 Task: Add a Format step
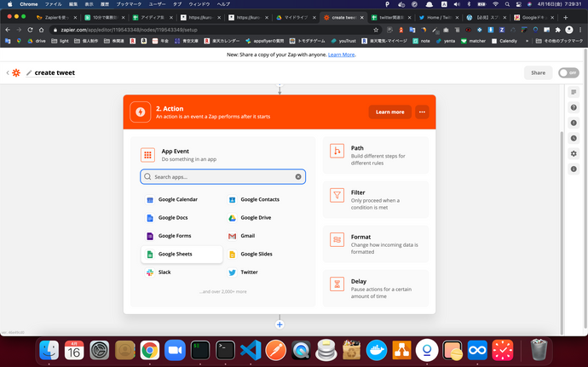(375, 244)
